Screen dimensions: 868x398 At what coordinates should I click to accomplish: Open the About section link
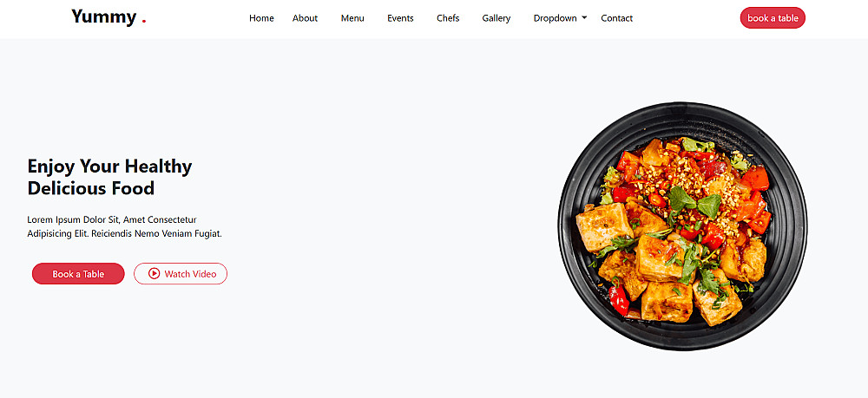(x=305, y=18)
